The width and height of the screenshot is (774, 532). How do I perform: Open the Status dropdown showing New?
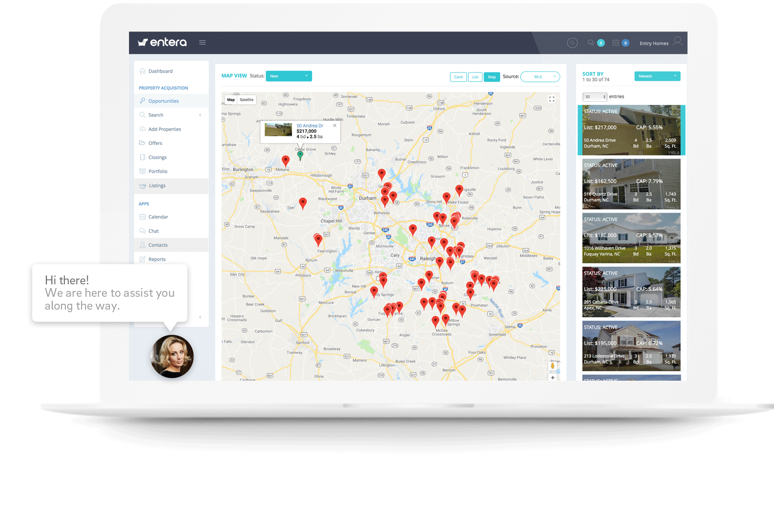click(x=289, y=76)
